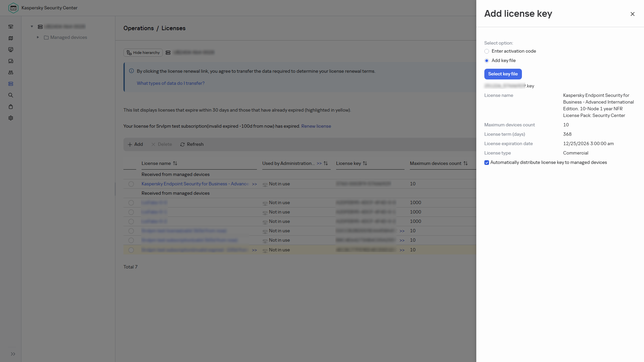The image size is (644, 362).
Task: Click the info icon in the notice banner
Action: click(131, 71)
